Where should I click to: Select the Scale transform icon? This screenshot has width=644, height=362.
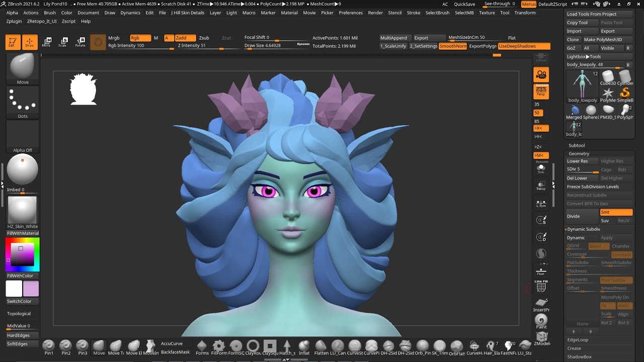[63, 42]
